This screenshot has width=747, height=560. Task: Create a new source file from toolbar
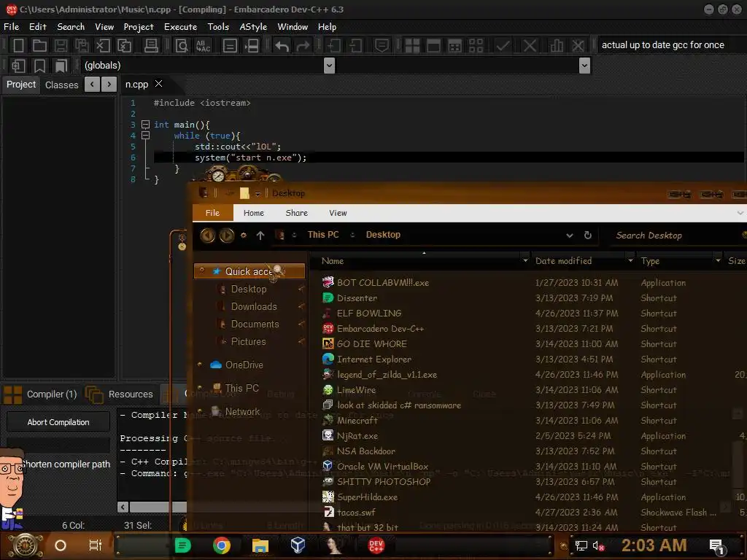tap(18, 46)
